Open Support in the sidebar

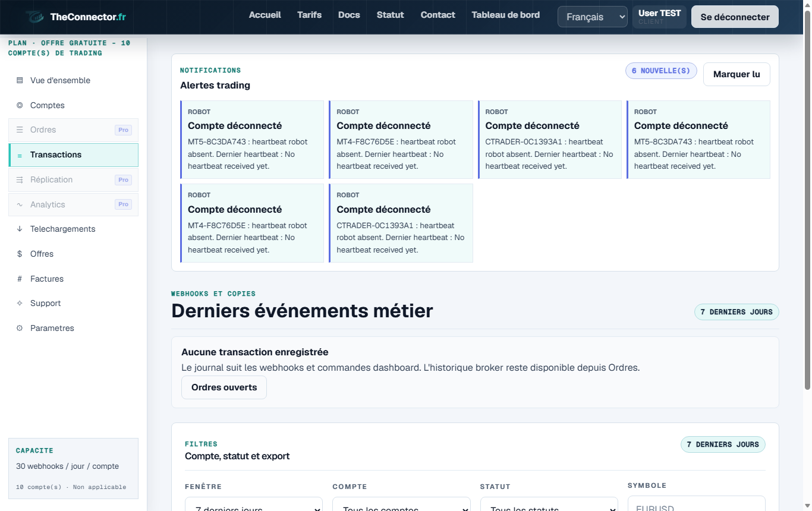pyautogui.click(x=74, y=303)
